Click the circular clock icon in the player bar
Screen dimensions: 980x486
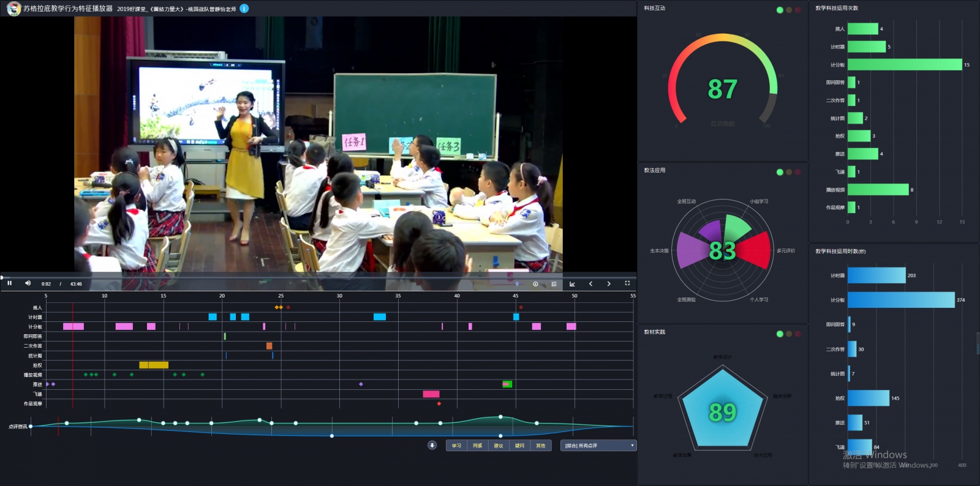tap(535, 284)
